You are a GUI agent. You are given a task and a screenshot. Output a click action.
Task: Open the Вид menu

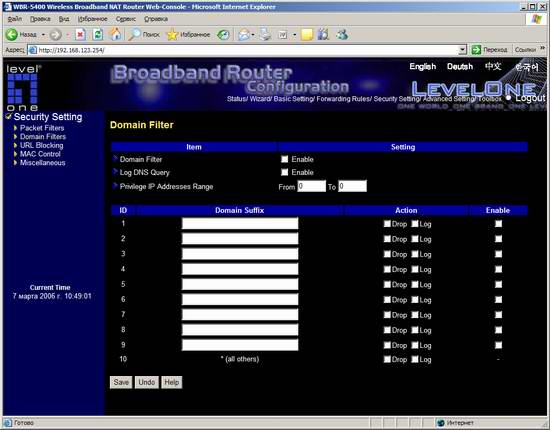point(64,19)
